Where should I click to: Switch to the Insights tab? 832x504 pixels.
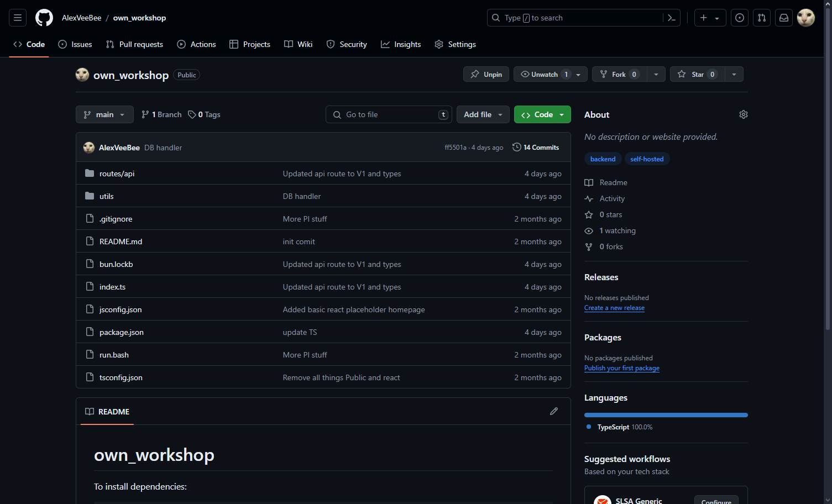coord(401,44)
